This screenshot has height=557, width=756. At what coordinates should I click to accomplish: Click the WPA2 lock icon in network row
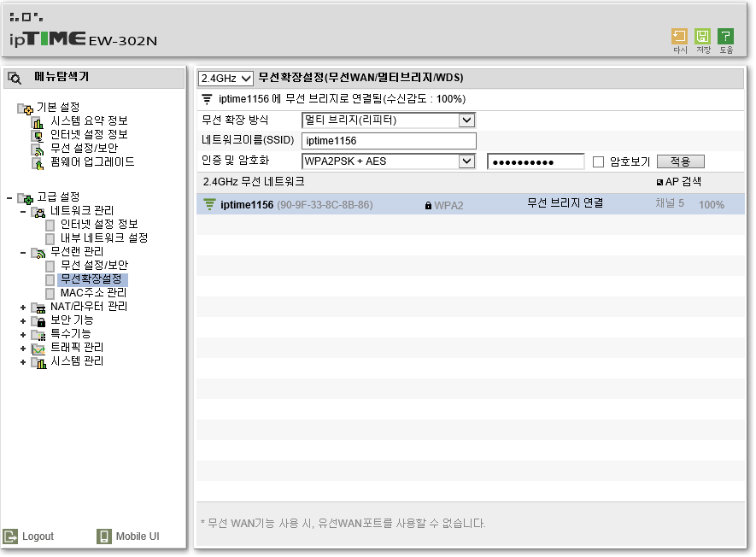pyautogui.click(x=428, y=206)
